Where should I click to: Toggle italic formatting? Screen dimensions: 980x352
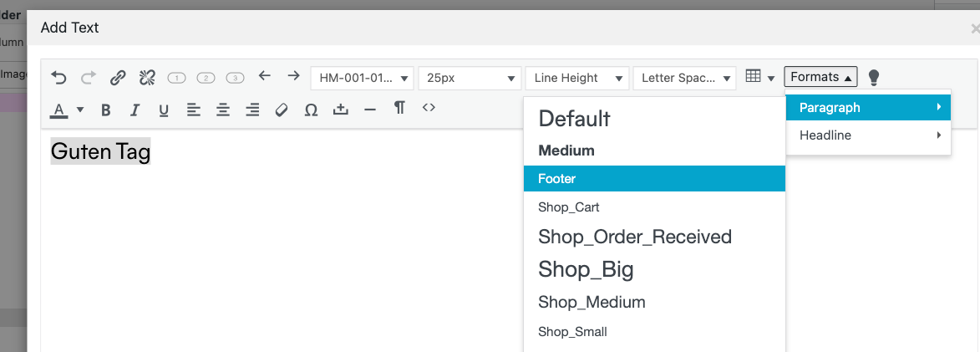click(135, 110)
